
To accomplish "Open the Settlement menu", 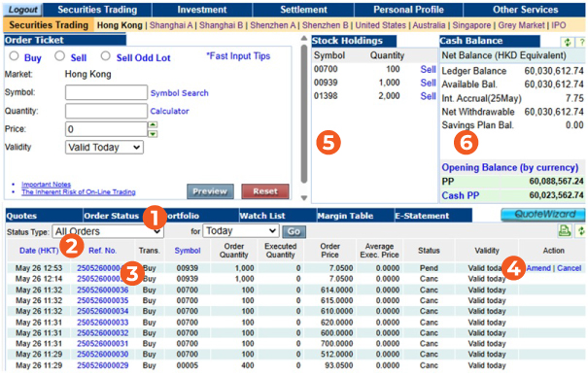I will [x=304, y=10].
